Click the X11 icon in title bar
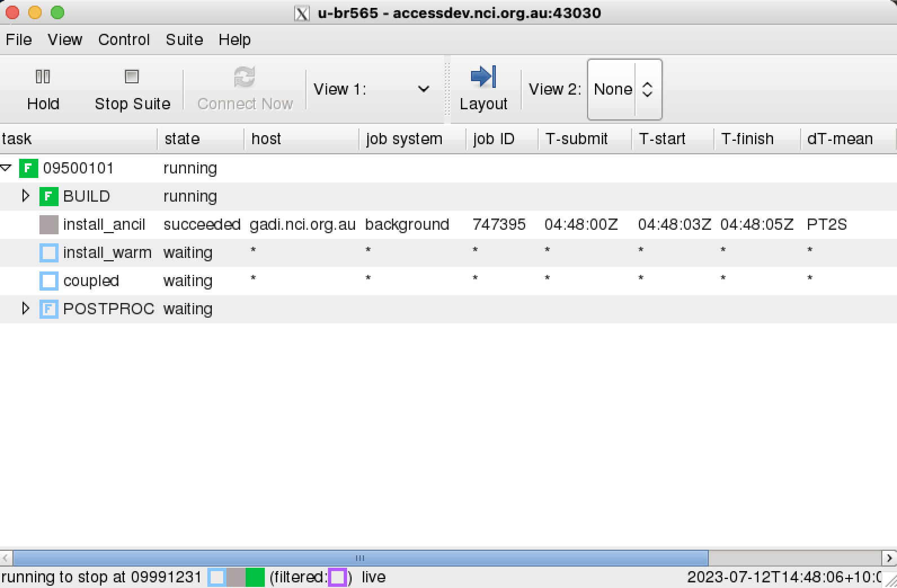This screenshot has height=588, width=897. pos(302,13)
